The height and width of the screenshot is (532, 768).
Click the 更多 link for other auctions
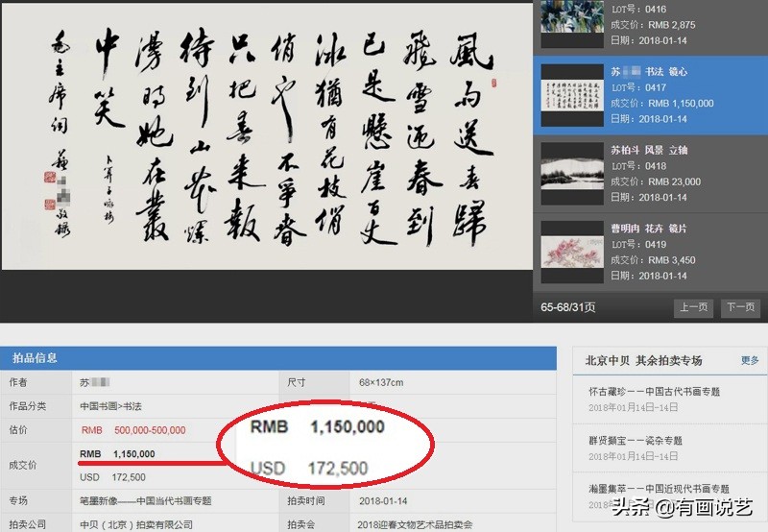[750, 360]
